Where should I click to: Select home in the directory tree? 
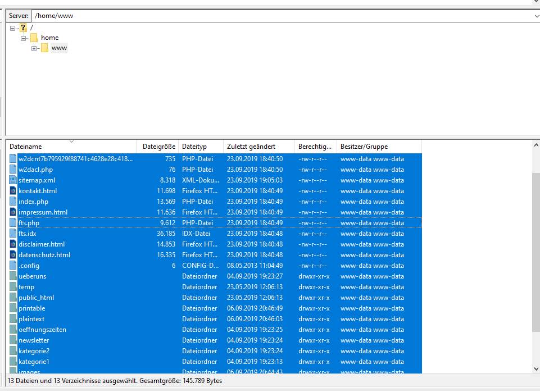click(50, 37)
